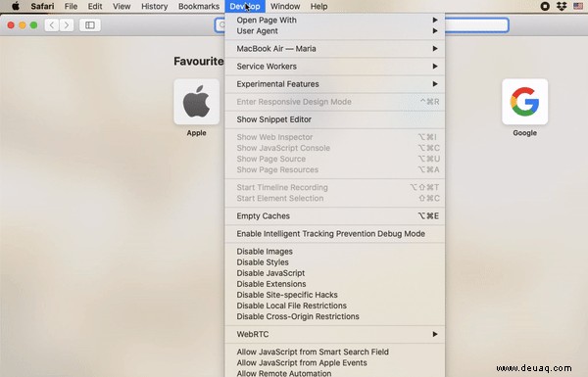The height and width of the screenshot is (377, 588).
Task: Click the circular status icon in menu bar
Action: point(545,7)
